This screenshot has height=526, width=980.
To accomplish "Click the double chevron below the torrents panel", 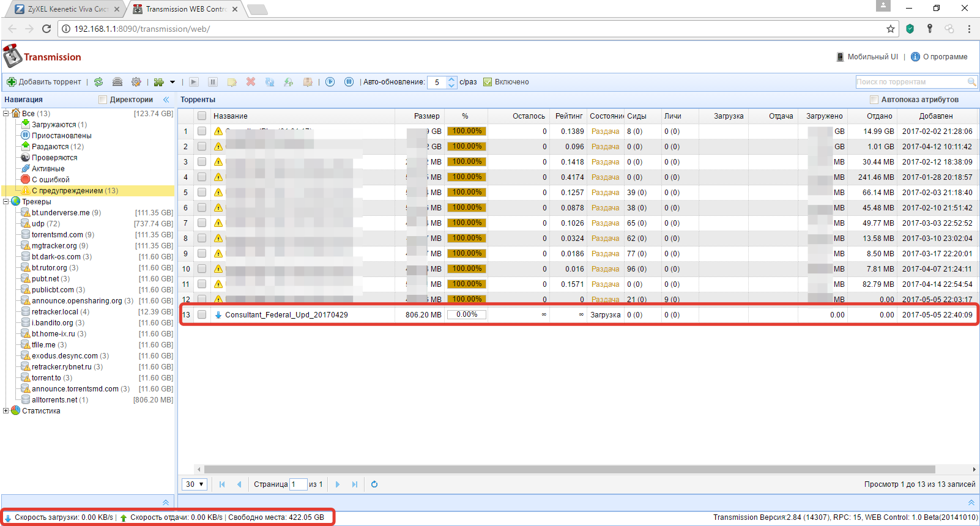I will [971, 502].
